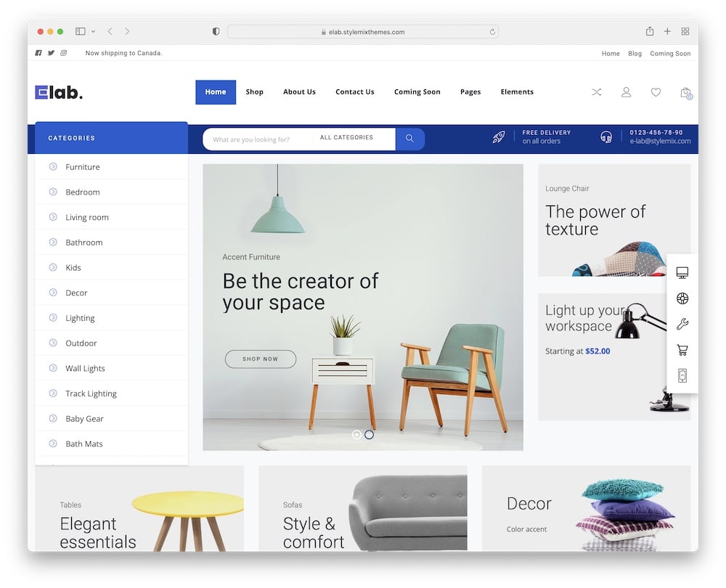726x588 pixels.
Task: Click the mobile phone icon in side panel
Action: pyautogui.click(x=682, y=375)
